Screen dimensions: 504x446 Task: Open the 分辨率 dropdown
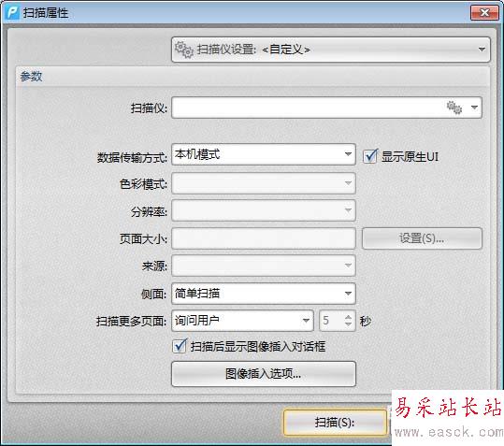tap(264, 210)
